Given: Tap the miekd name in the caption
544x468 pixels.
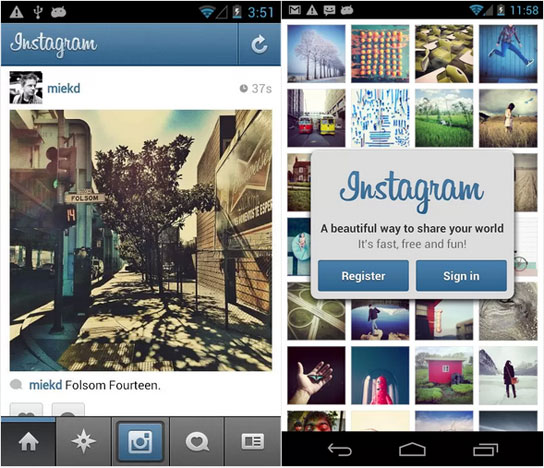Looking at the screenshot, I should coord(45,385).
